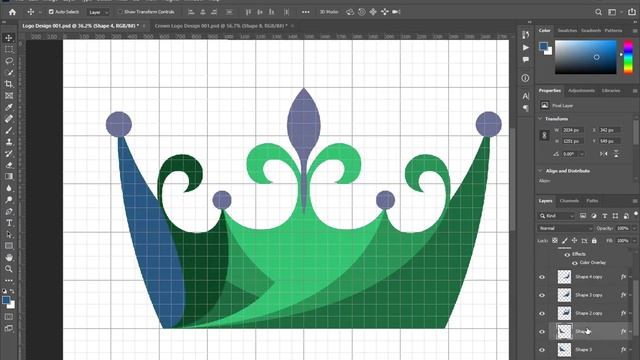The image size is (640, 360).
Task: Collapse the Align and Distribute section
Action: pyautogui.click(x=540, y=171)
